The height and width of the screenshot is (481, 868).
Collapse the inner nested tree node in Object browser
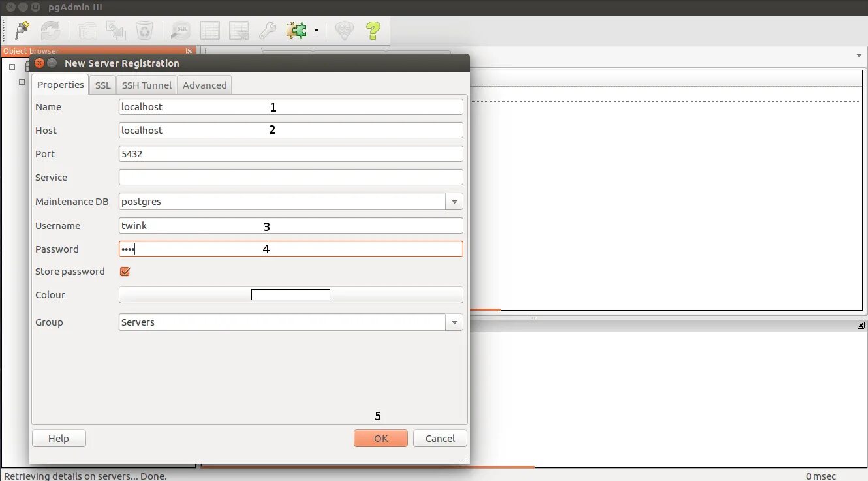(22, 82)
